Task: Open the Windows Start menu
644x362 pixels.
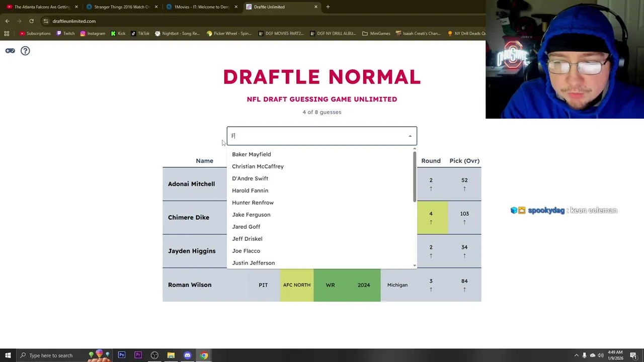Action: coord(8,355)
